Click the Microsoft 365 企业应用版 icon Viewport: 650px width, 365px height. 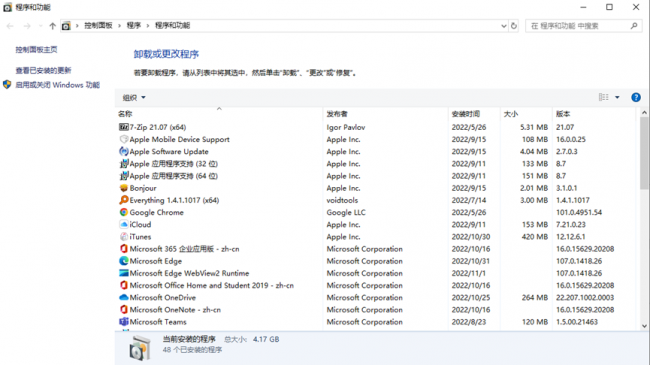[x=124, y=248]
